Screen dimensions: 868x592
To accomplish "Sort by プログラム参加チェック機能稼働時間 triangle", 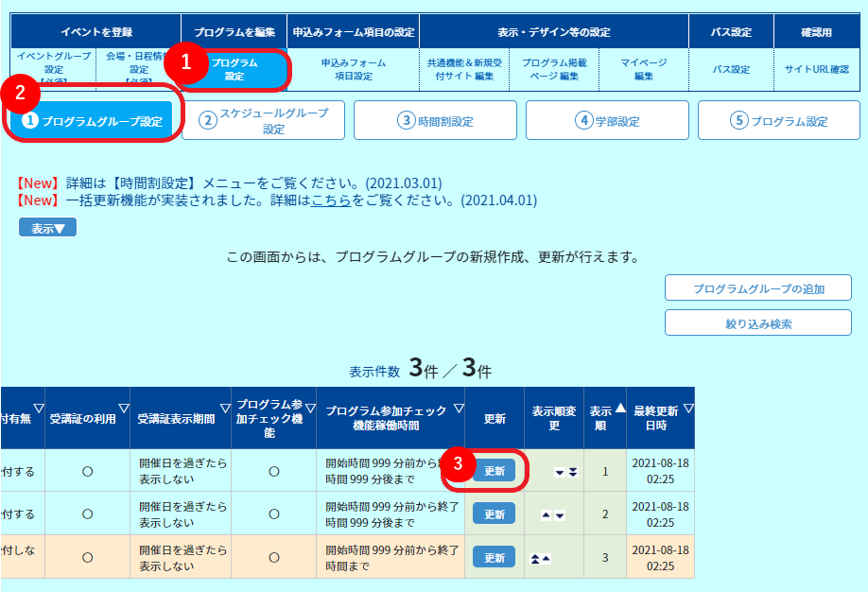I will coord(459,409).
